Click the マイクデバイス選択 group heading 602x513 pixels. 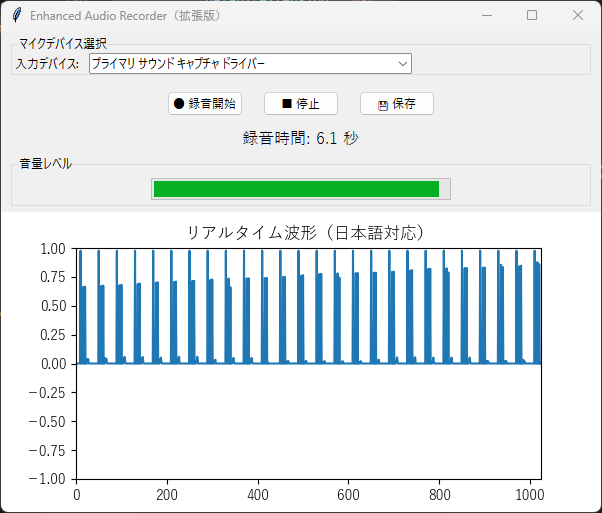[x=63, y=43]
